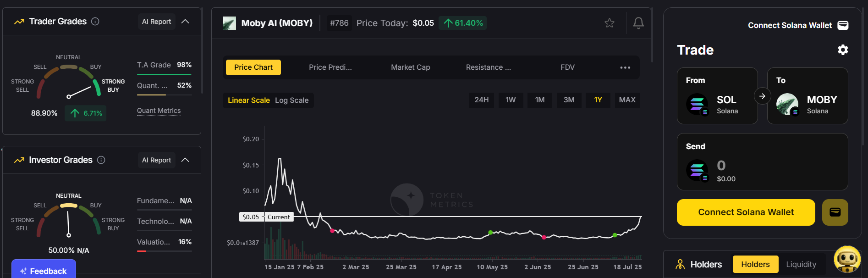Image resolution: width=868 pixels, height=278 pixels.
Task: Open AI Report for Trader Grades
Action: coord(156,22)
